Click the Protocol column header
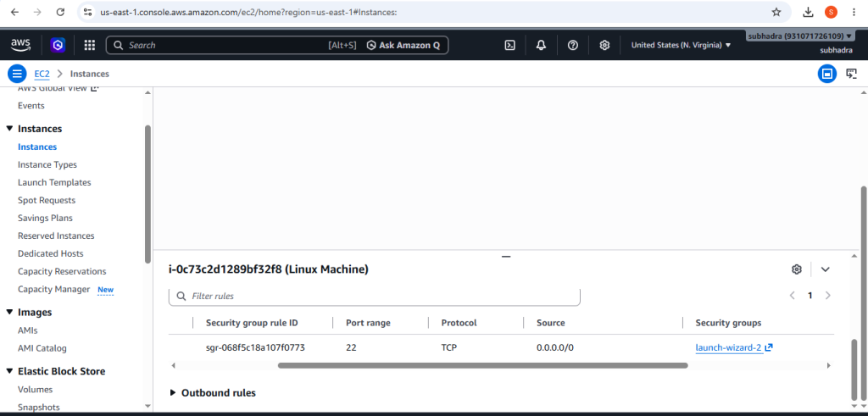The width and height of the screenshot is (868, 416). (x=459, y=323)
